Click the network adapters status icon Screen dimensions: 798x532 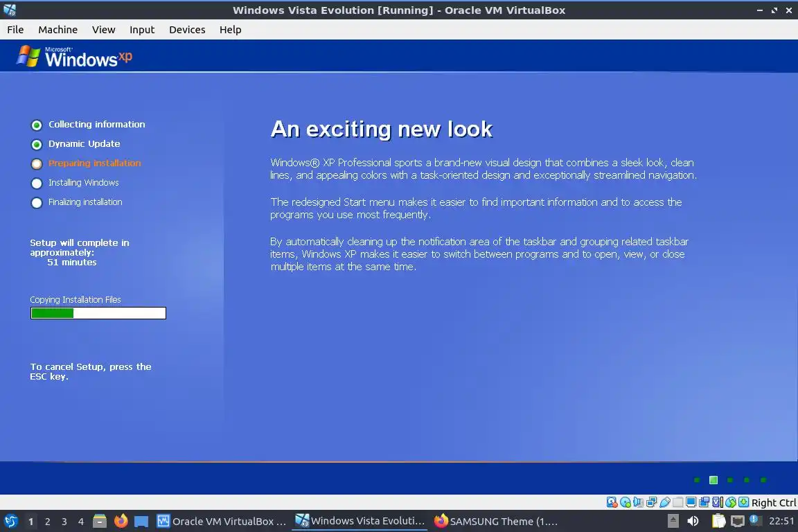tap(651, 502)
